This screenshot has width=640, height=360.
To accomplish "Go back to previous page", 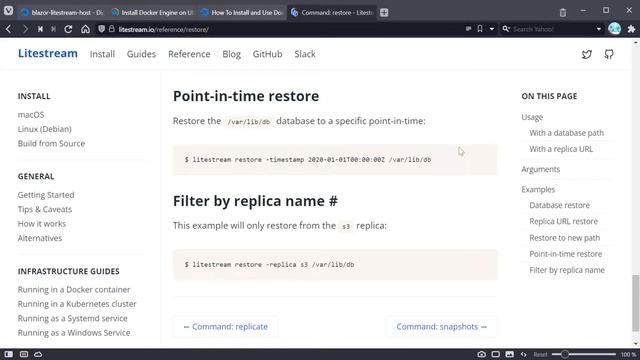I will [x=9, y=29].
